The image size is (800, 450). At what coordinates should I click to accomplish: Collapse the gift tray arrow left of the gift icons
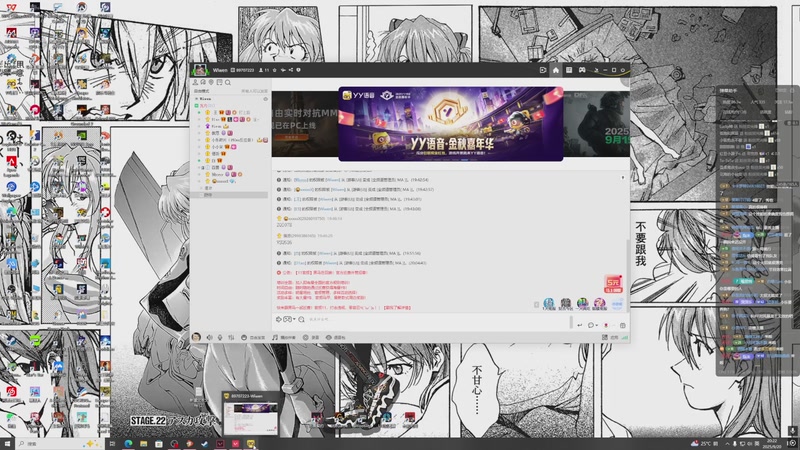(536, 305)
